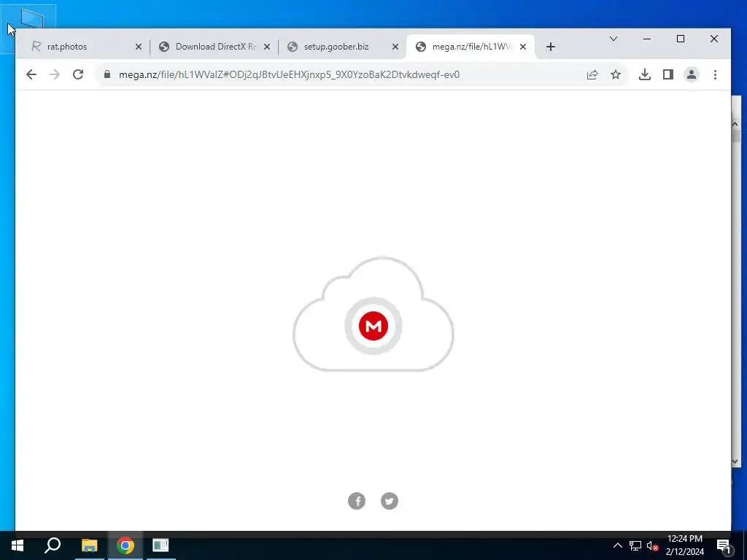View site security lock info
This screenshot has height=560, width=747.
107,74
